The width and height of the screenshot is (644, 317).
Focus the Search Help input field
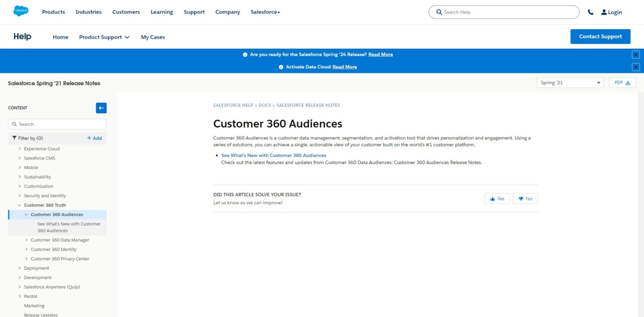coord(504,12)
